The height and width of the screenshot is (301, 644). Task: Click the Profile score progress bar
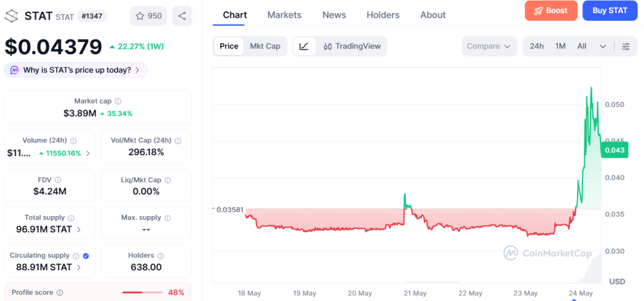[x=143, y=293]
